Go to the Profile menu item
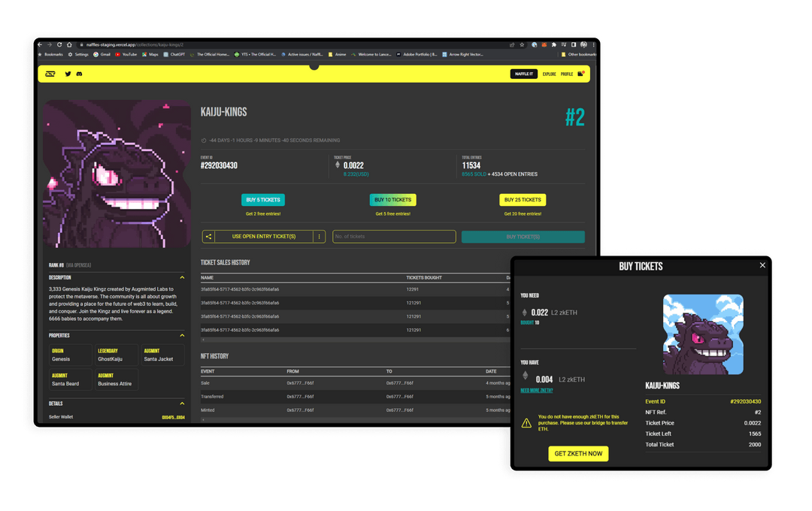The width and height of the screenshot is (812, 511). coord(566,74)
